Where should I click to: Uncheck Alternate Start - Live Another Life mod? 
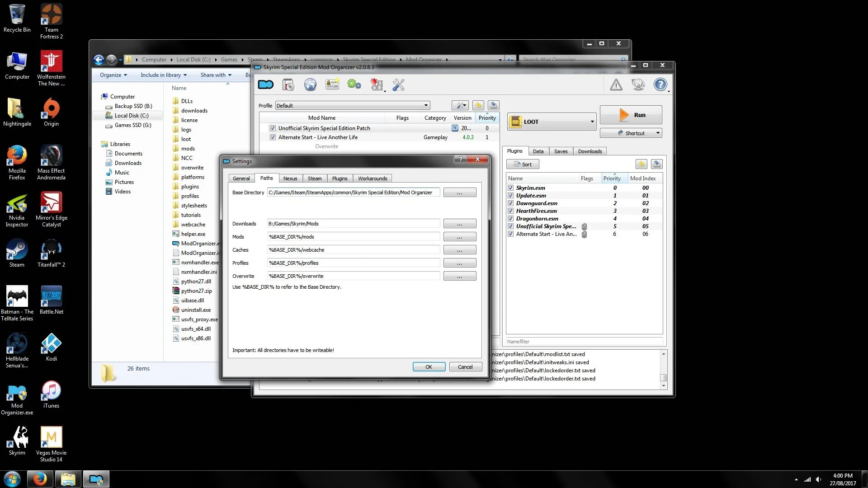[x=273, y=137]
